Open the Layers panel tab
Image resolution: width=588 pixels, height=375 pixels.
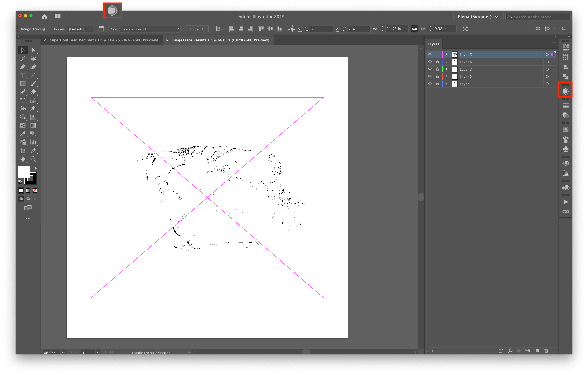pos(433,44)
